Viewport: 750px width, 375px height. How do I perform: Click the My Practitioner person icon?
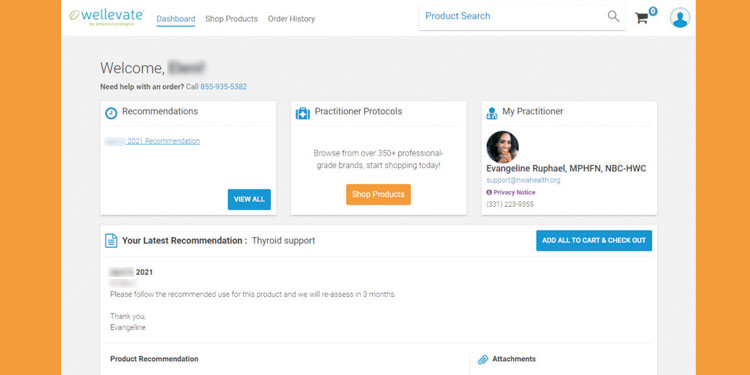pyautogui.click(x=492, y=113)
